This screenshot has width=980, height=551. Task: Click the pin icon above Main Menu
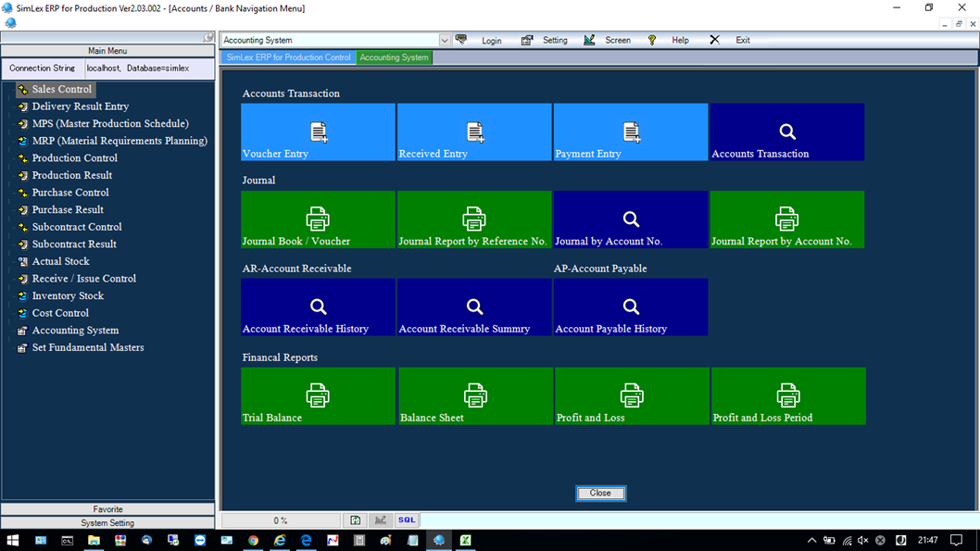tap(208, 37)
